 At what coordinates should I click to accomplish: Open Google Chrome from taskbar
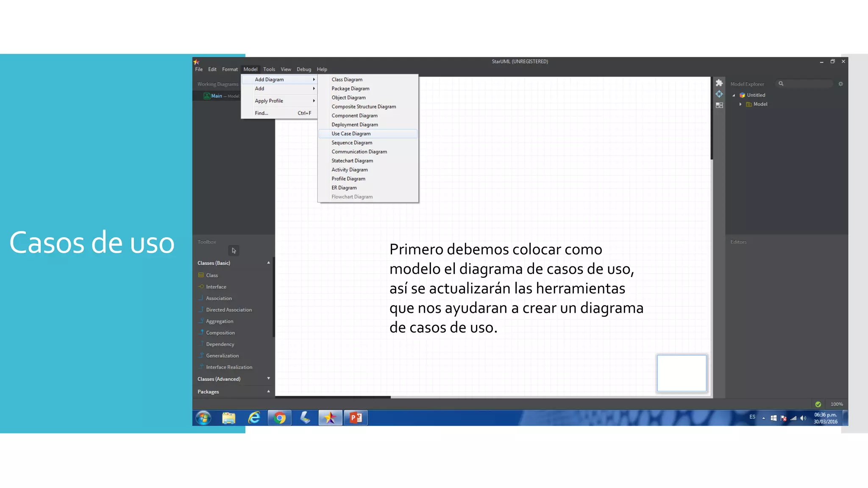point(279,418)
